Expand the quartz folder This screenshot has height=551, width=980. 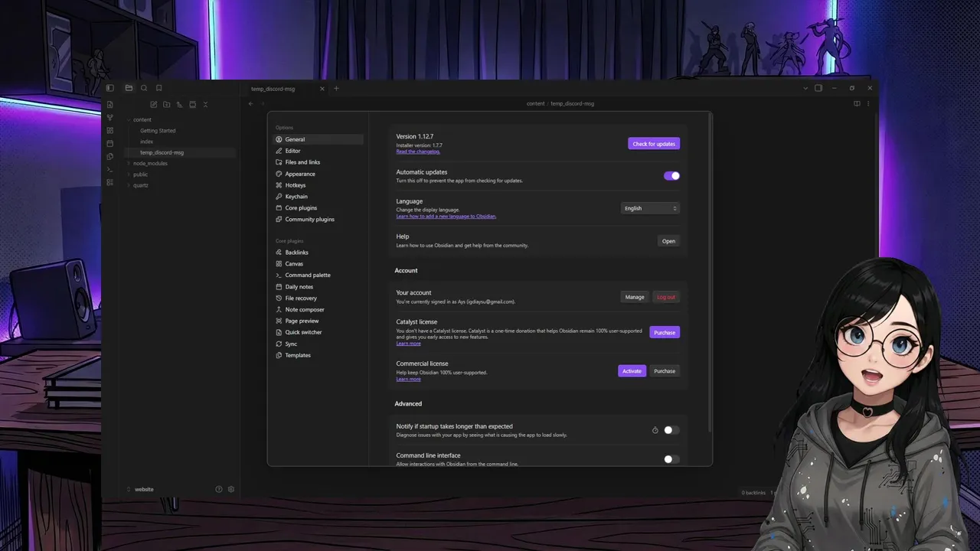tap(140, 185)
